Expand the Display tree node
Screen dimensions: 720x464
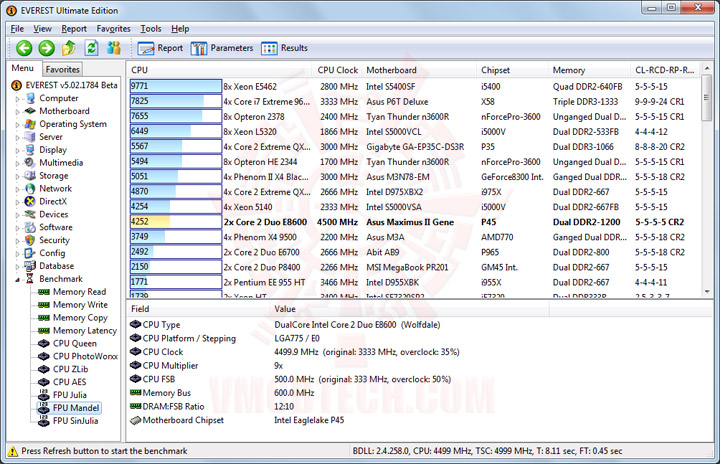coord(17,150)
